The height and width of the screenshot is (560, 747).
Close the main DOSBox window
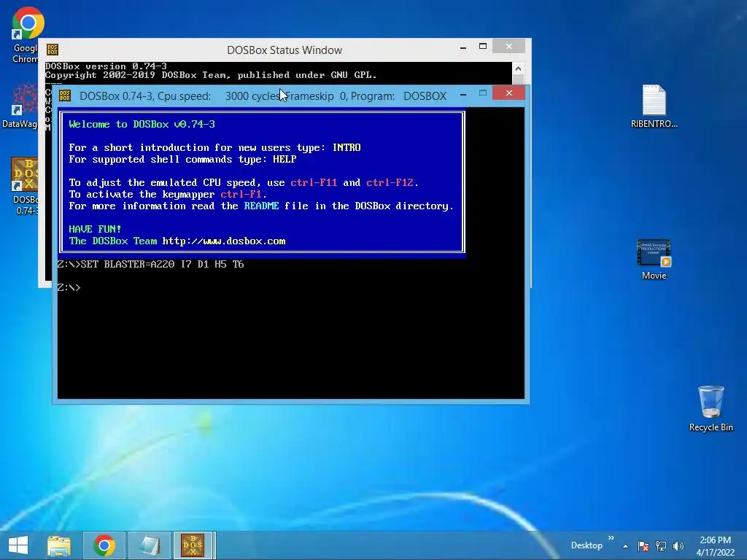[x=508, y=93]
